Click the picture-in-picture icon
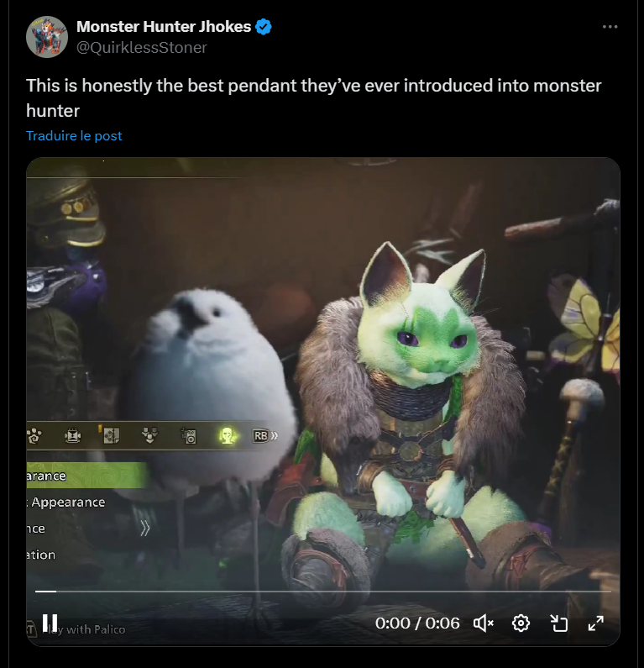 558,623
